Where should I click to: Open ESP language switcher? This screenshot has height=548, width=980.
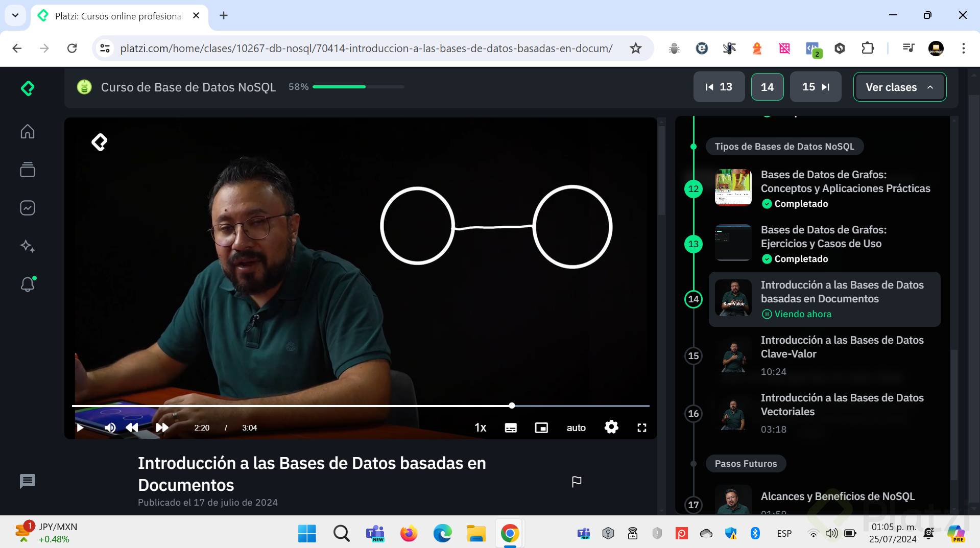click(x=784, y=534)
